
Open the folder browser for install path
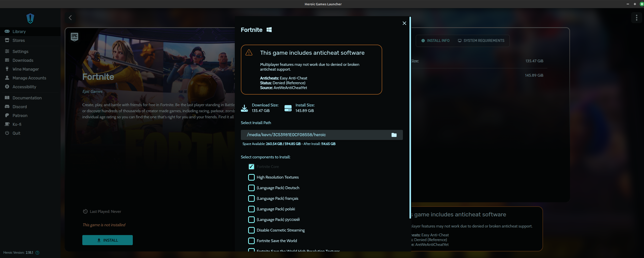tap(394, 135)
